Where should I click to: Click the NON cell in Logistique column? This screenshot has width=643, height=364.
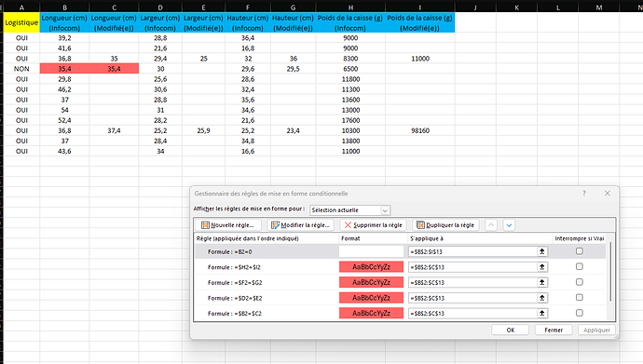(x=21, y=69)
